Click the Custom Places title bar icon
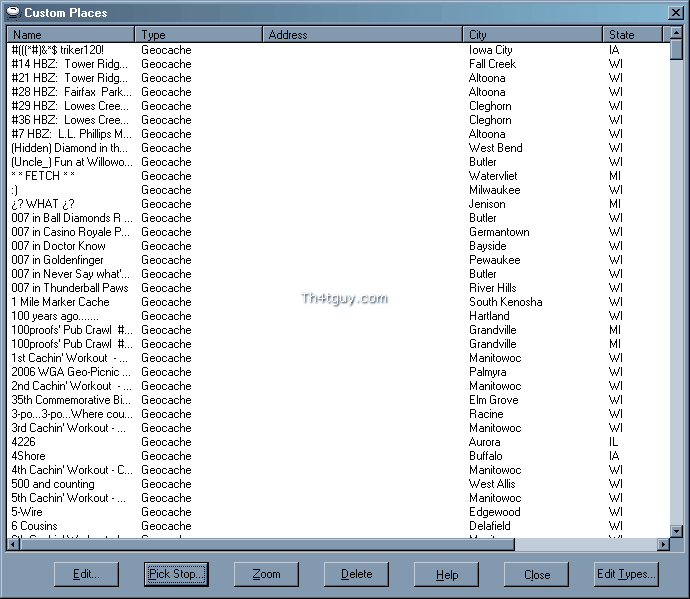Screen dimensions: 690x599 coord(11,12)
